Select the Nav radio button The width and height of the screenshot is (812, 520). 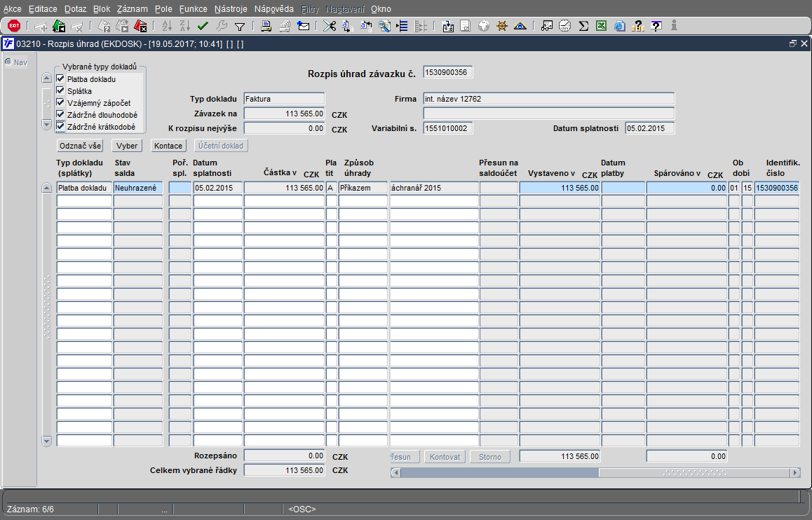click(8, 62)
